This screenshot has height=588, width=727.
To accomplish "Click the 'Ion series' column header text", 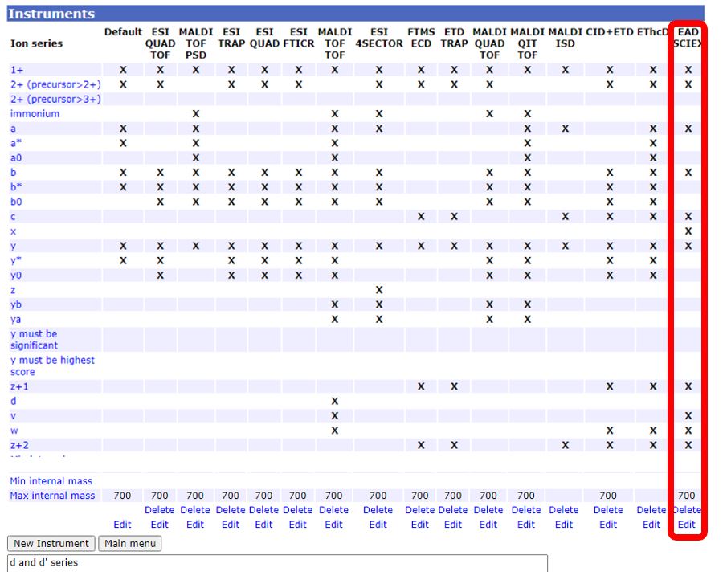I will pos(37,43).
